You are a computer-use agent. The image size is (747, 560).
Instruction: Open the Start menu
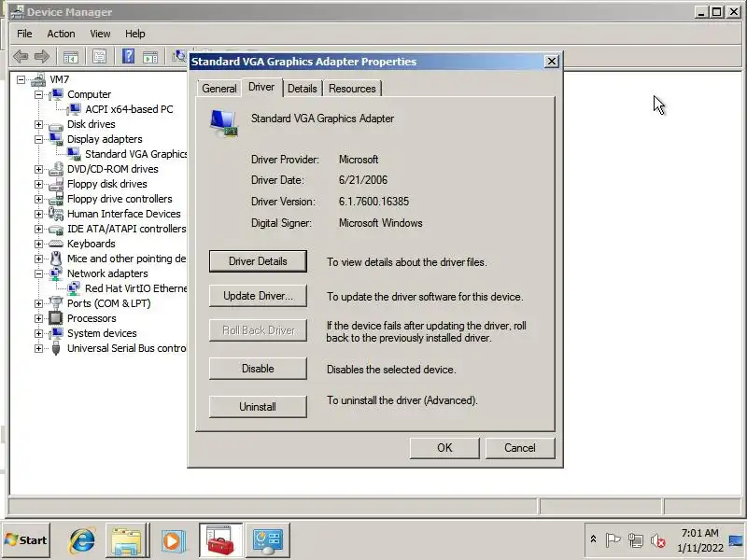26,540
